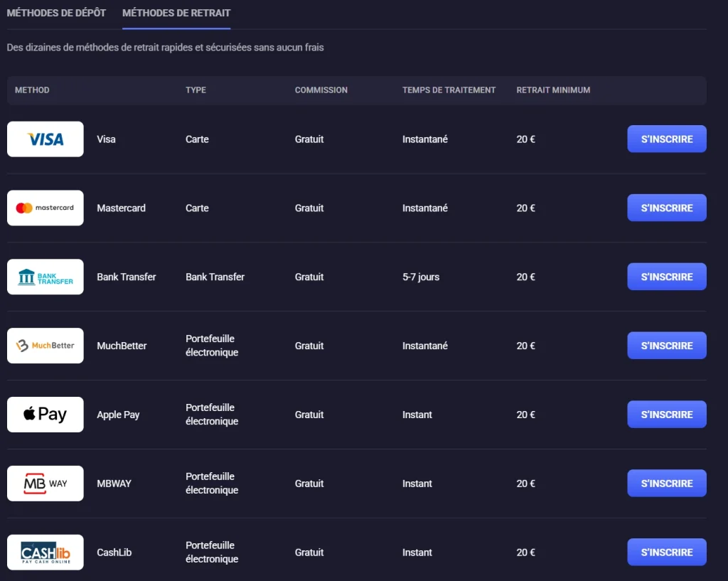Select the Méthodes de retrait tab

[x=176, y=13]
